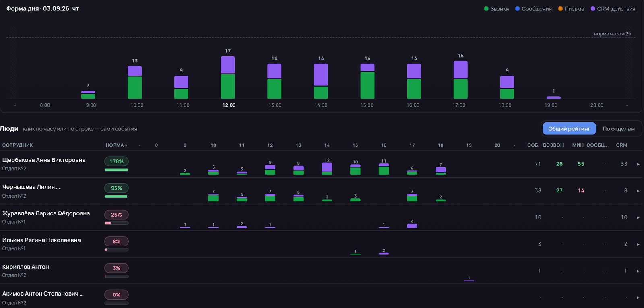644x308 pixels.
Task: Expand row of Чернышёва Лилия
Action: click(638, 191)
